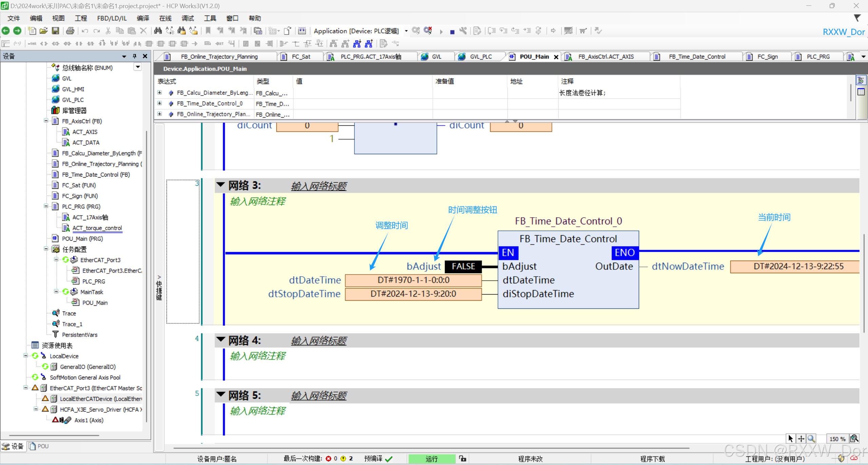Click the 输入网络标题 link in 网络 4
Viewport: 868px width, 465px height.
[318, 341]
